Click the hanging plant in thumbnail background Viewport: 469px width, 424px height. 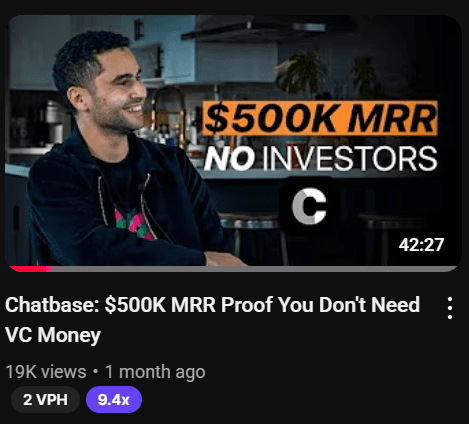click(x=302, y=71)
